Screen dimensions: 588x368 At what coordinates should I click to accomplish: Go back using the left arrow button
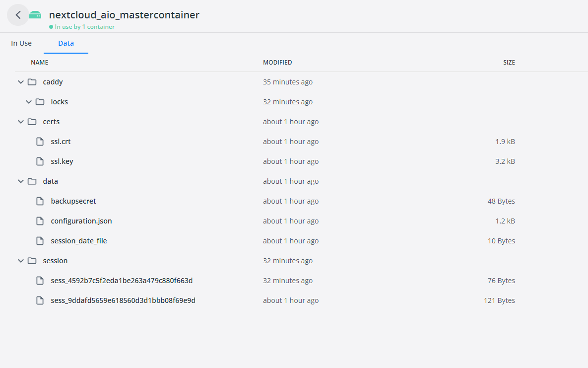pos(18,15)
